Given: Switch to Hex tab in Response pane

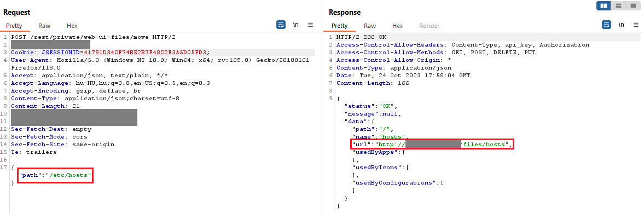Looking at the screenshot, I should [397, 26].
